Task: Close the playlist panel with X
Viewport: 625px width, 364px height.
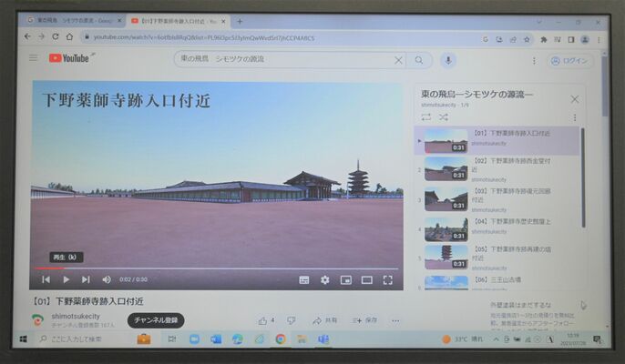Action: click(x=575, y=99)
